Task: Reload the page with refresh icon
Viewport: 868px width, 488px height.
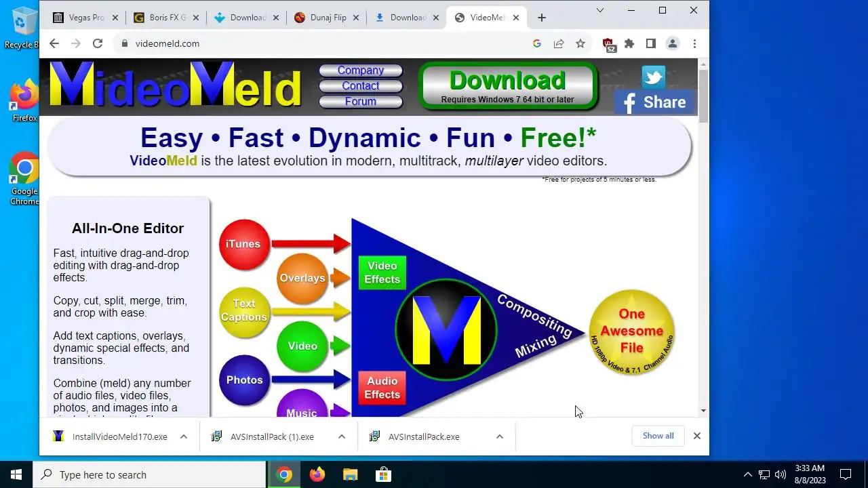Action: tap(98, 43)
